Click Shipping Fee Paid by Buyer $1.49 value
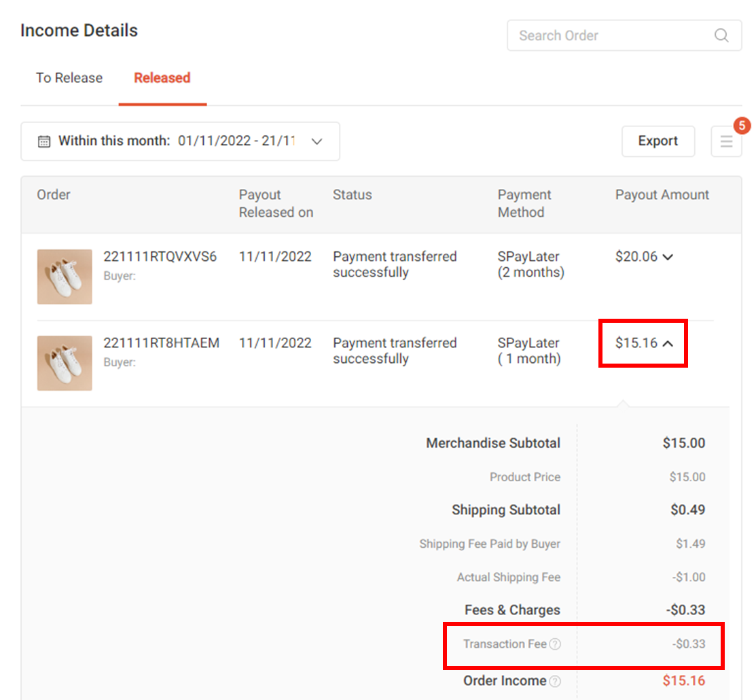756x700 pixels. coord(690,544)
